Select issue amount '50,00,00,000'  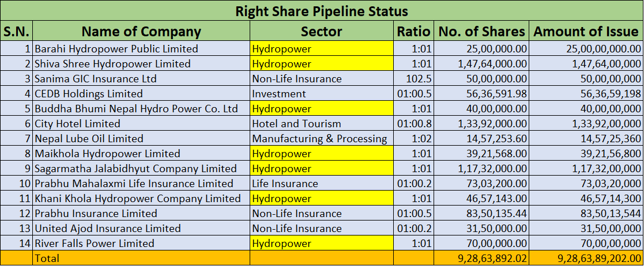click(586, 78)
